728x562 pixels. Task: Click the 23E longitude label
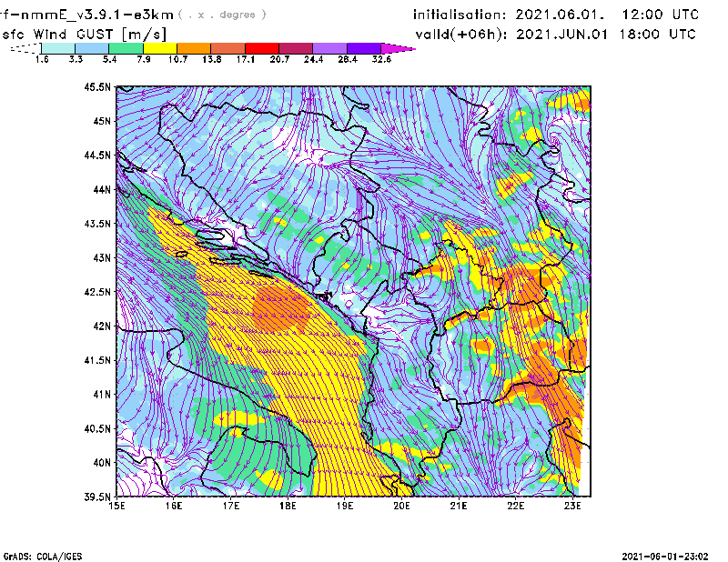[x=572, y=506]
